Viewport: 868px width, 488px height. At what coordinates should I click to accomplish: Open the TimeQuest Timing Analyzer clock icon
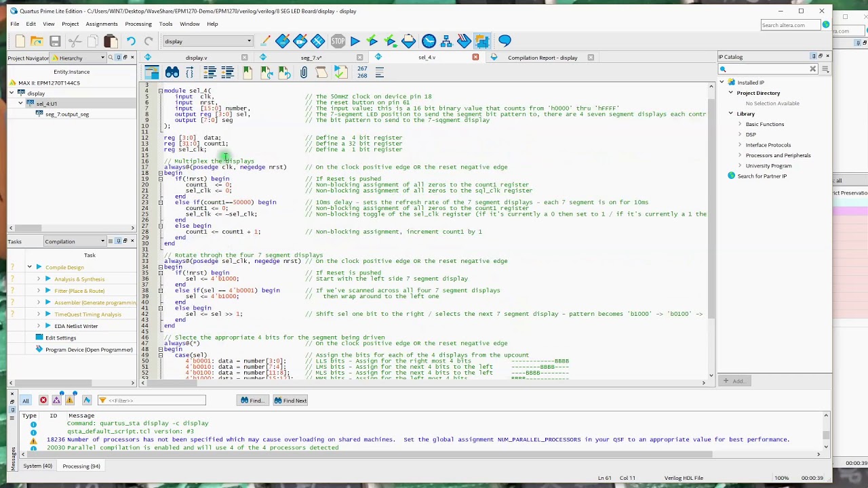pyautogui.click(x=429, y=41)
